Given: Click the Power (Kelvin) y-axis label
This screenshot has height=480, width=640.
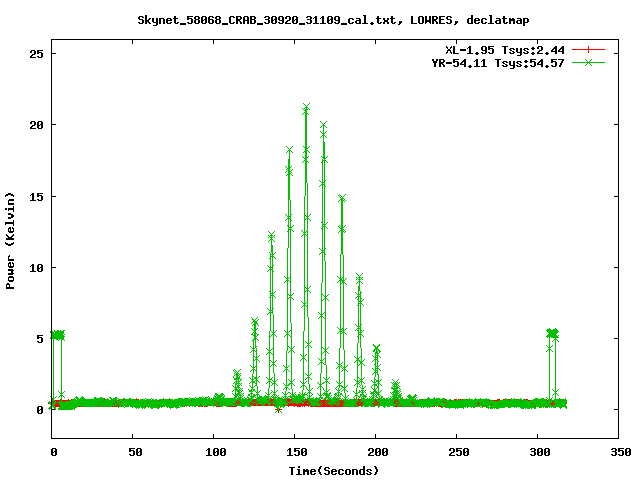Looking at the screenshot, I should point(10,241).
